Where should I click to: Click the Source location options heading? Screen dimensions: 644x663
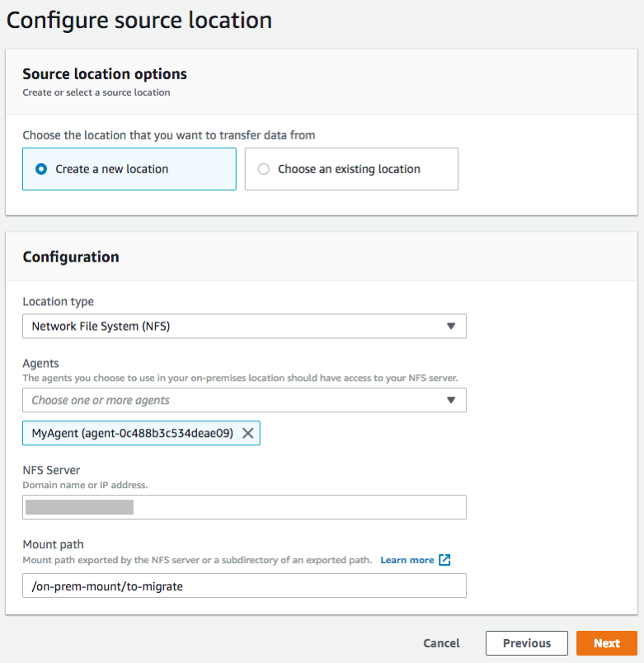pos(105,74)
